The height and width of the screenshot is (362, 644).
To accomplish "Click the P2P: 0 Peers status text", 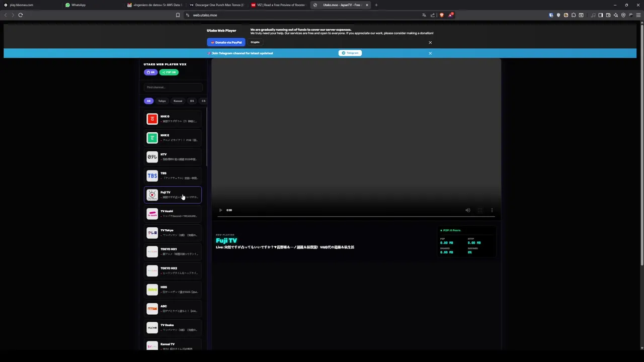I will [450, 230].
